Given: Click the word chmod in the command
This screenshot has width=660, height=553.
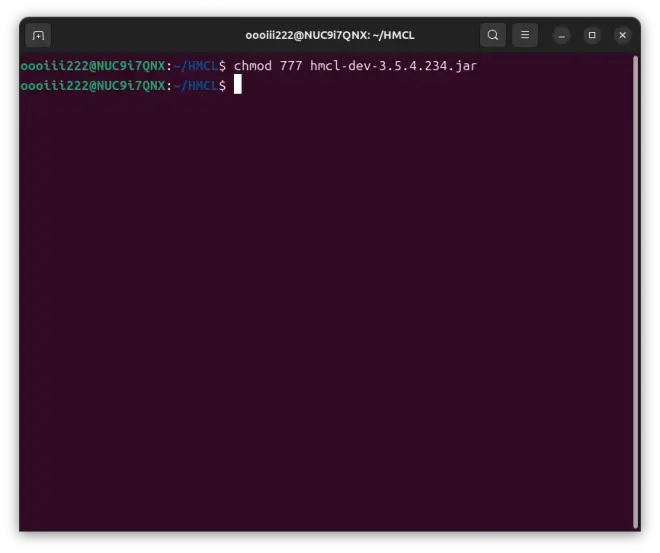Looking at the screenshot, I should click(251, 65).
